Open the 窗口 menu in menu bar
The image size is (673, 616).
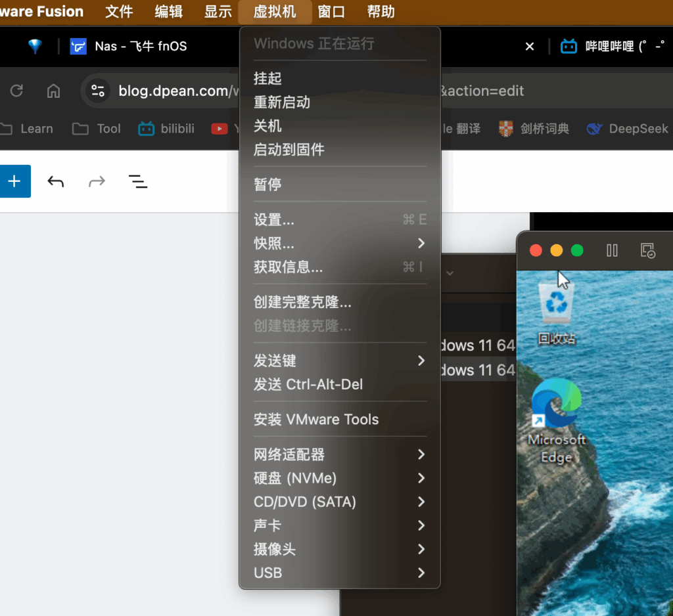331,12
